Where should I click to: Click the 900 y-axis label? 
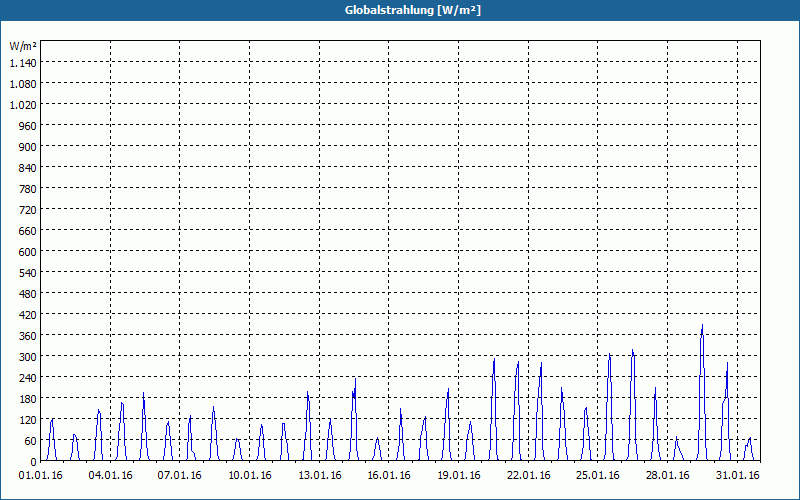(28, 146)
